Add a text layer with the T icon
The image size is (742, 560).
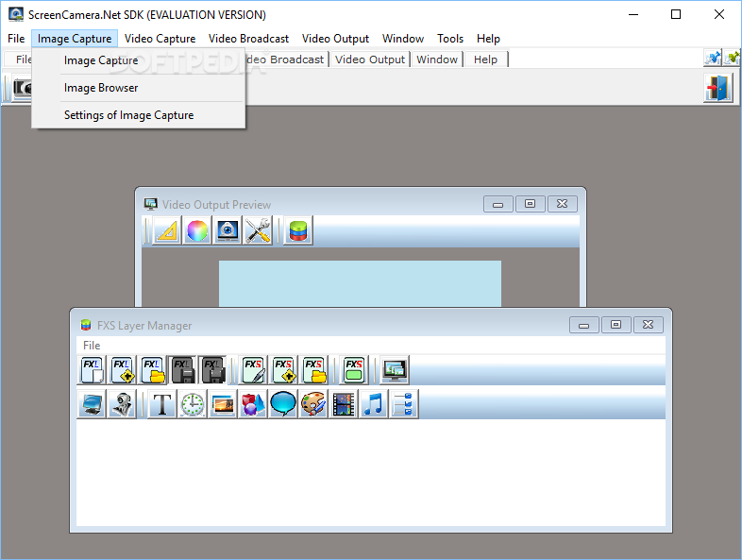[161, 404]
